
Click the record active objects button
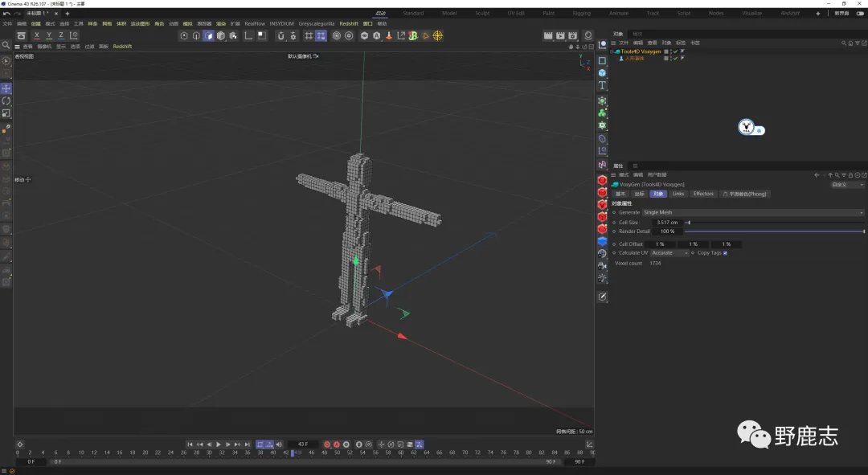(327, 444)
